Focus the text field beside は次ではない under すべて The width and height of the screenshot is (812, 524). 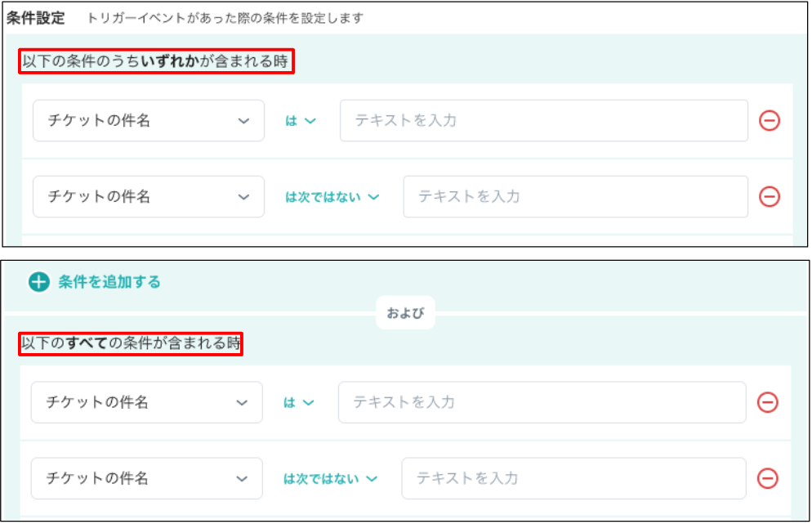pyautogui.click(x=573, y=478)
